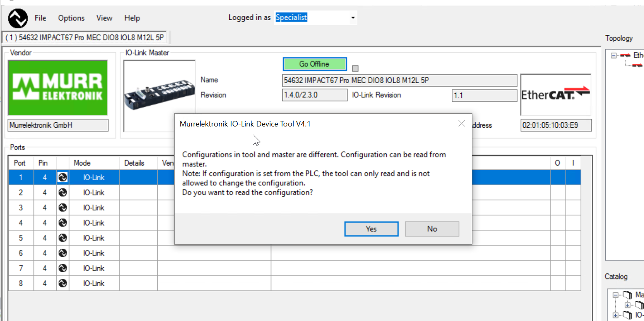
Task: Select port 7 row number cell
Action: (21, 268)
